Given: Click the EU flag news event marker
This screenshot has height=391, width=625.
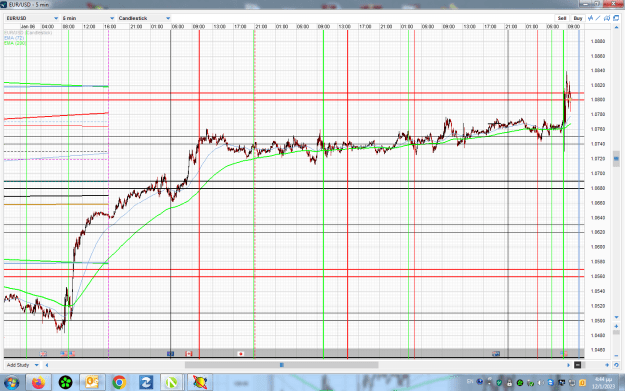Looking at the screenshot, I should pyautogui.click(x=171, y=354).
